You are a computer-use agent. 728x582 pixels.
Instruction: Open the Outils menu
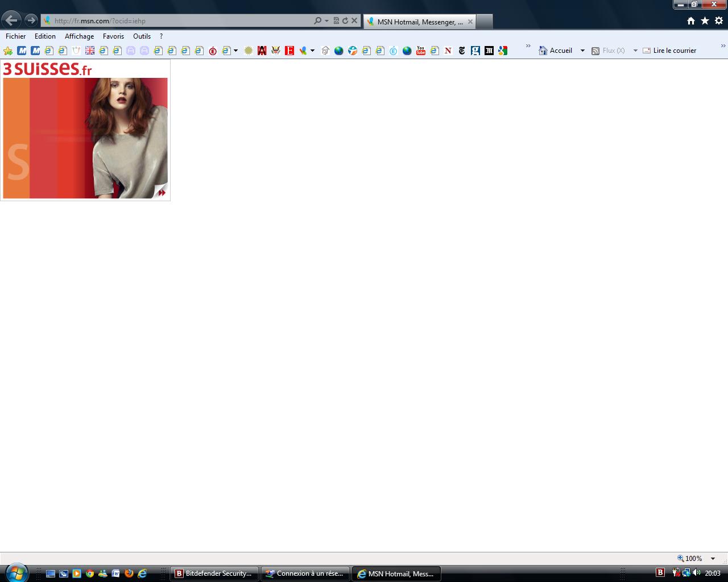click(142, 36)
